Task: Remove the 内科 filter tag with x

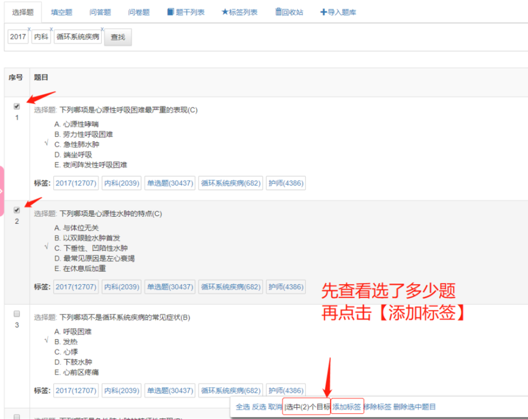Action: 51,29
